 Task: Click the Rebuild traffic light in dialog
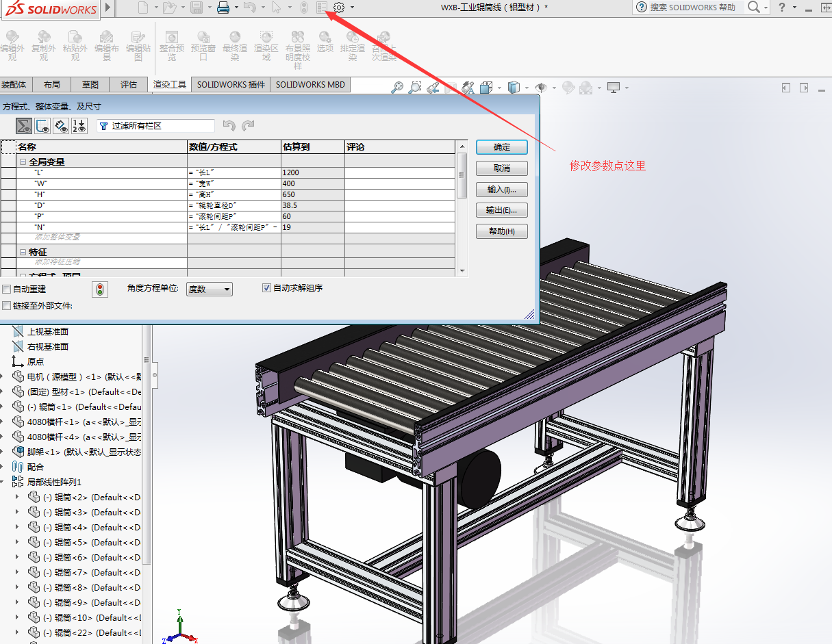pos(101,289)
